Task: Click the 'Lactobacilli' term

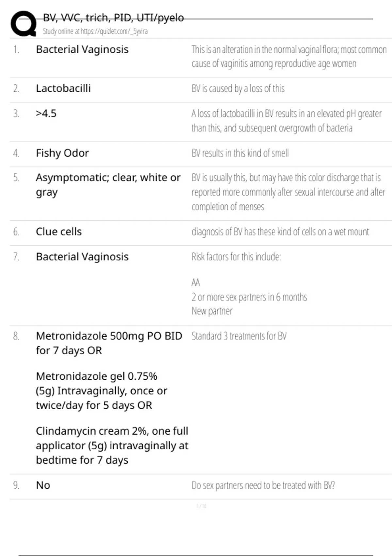Action: 63,88
